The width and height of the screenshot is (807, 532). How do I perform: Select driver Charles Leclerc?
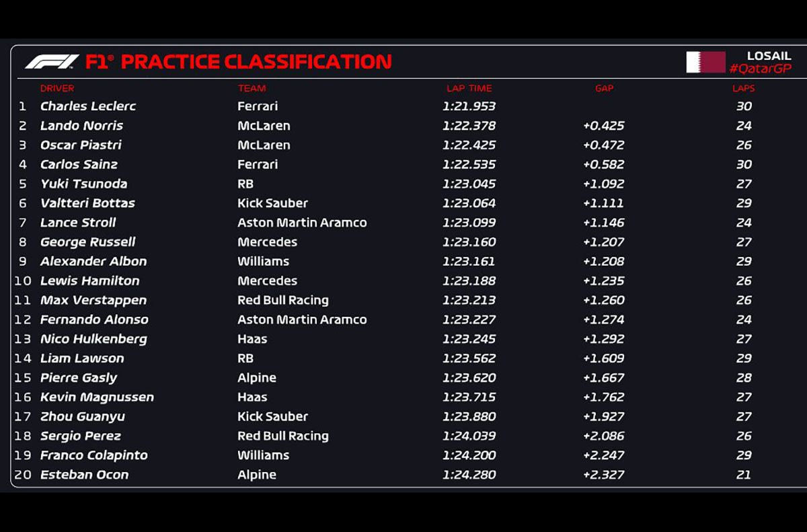[x=88, y=106]
